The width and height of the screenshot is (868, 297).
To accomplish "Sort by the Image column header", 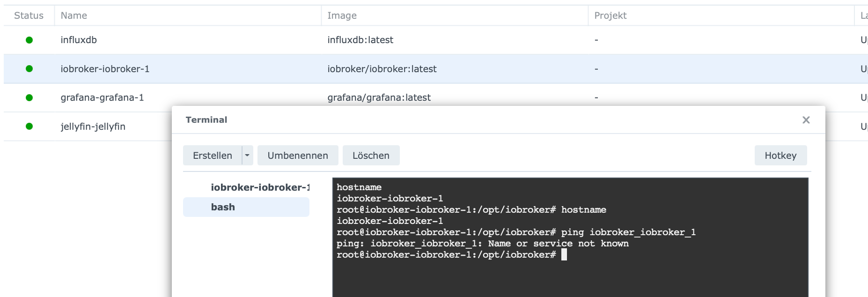I will (x=342, y=15).
